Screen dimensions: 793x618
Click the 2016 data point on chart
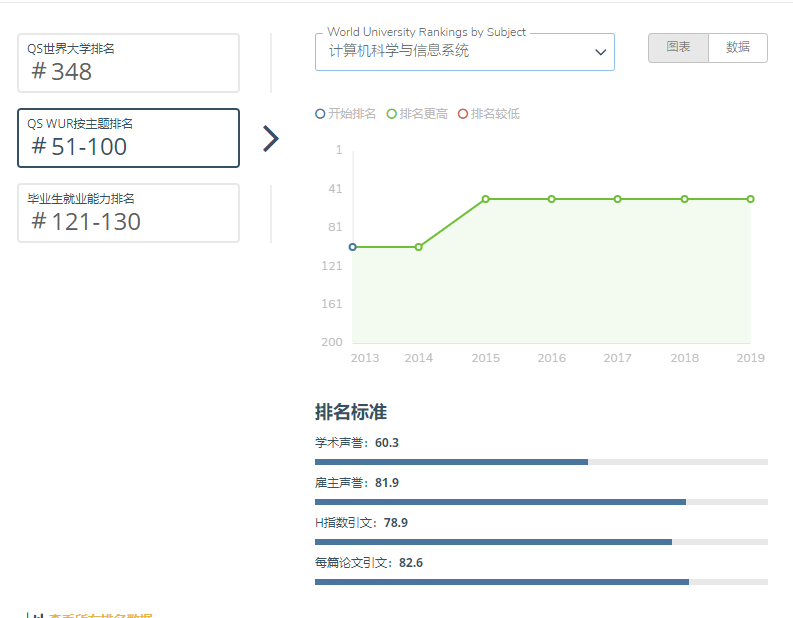(551, 199)
